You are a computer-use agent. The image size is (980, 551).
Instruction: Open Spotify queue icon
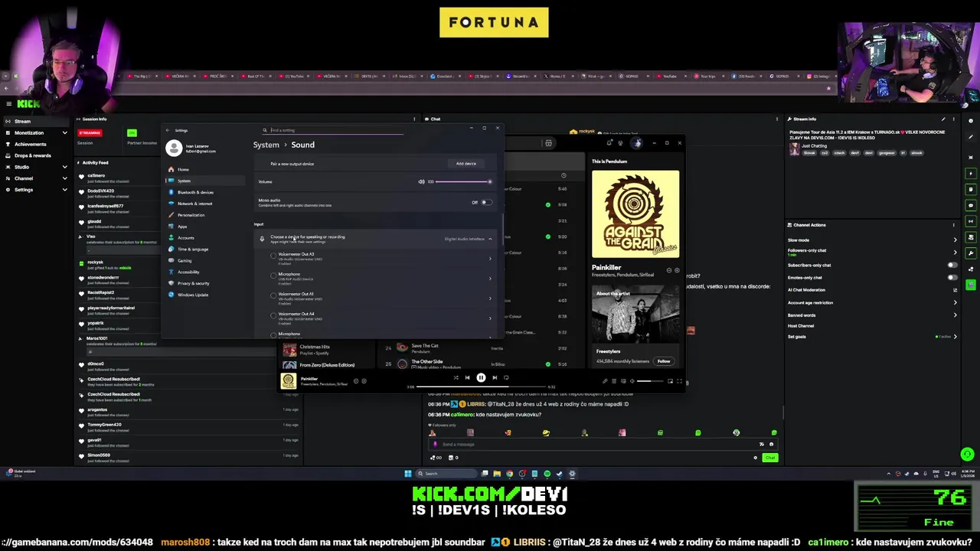coord(613,381)
